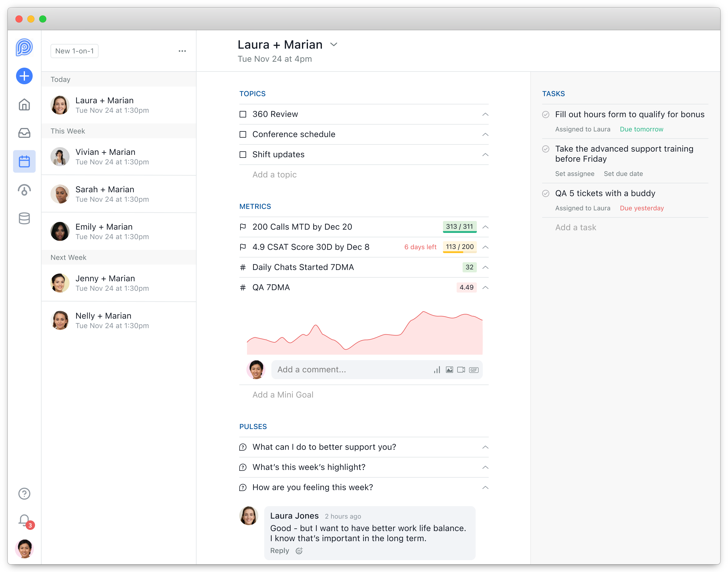Mark the QA 5 tickets task complete
728x572 pixels.
pyautogui.click(x=546, y=193)
